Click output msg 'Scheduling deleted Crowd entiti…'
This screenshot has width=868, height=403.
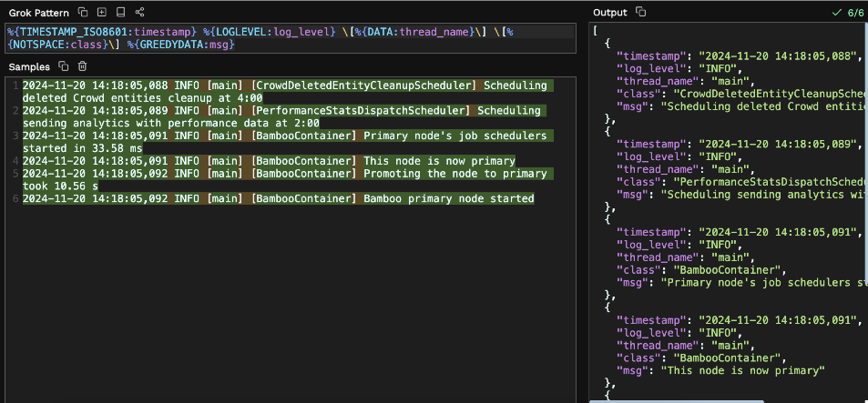[764, 106]
